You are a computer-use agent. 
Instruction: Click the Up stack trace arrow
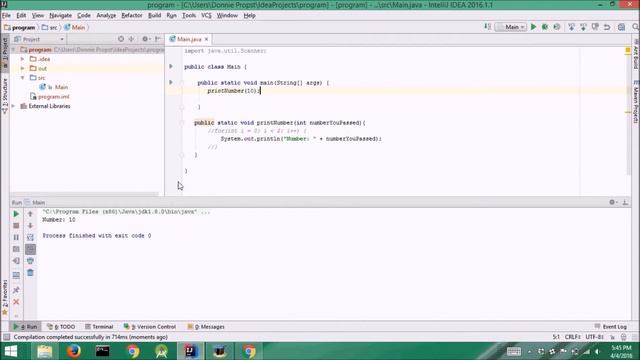30,214
